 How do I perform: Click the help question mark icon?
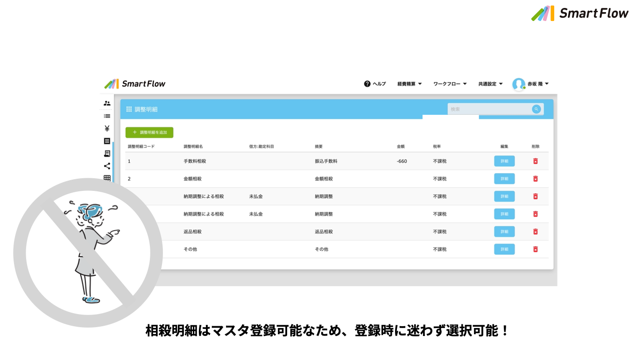click(367, 84)
